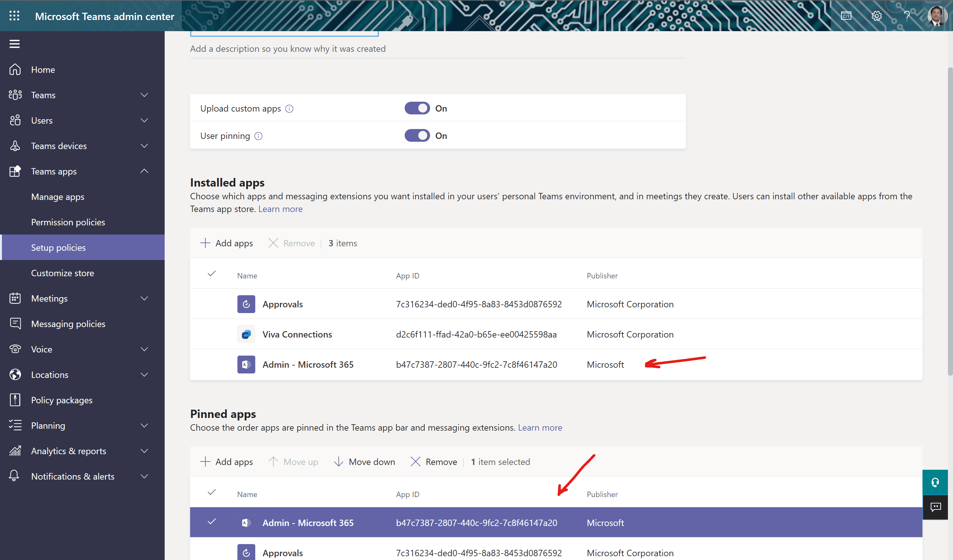Go to Home in sidebar
Image resolution: width=953 pixels, height=560 pixels.
point(43,70)
